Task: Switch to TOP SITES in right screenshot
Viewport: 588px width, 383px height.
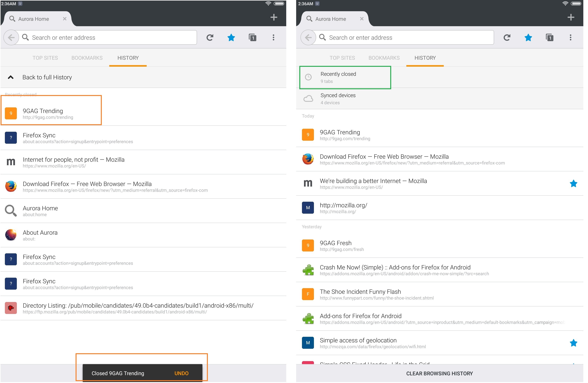Action: point(342,58)
